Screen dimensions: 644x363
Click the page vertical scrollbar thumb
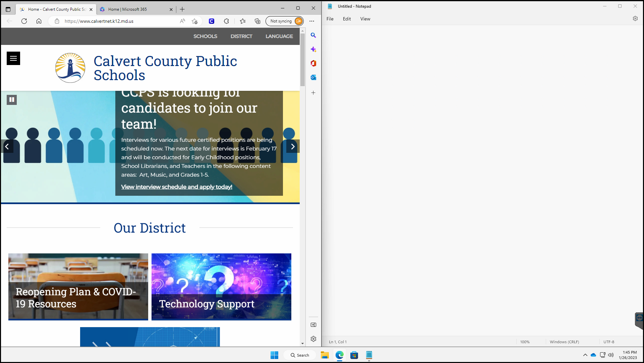(302, 60)
